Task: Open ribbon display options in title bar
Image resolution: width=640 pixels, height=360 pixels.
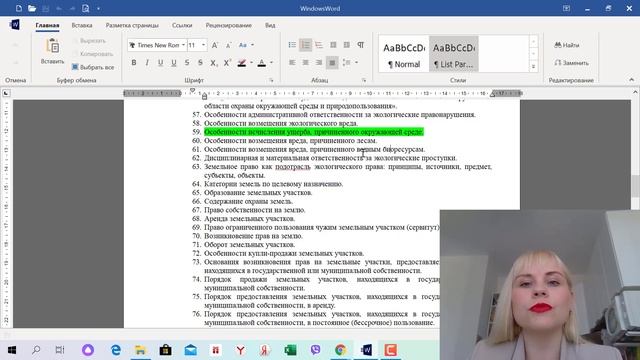Action: point(566,8)
